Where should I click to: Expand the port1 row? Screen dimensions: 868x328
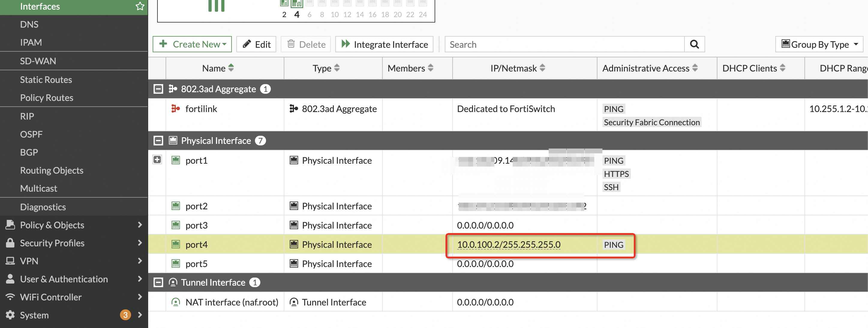tap(157, 159)
